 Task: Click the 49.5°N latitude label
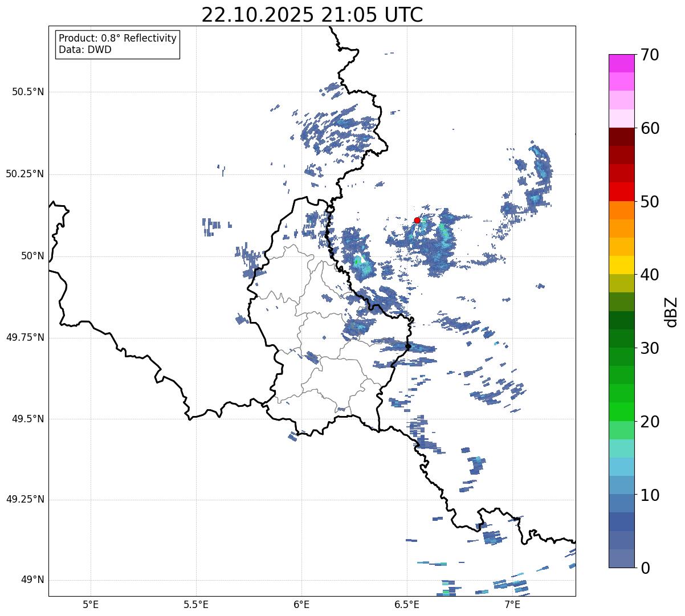coord(28,419)
